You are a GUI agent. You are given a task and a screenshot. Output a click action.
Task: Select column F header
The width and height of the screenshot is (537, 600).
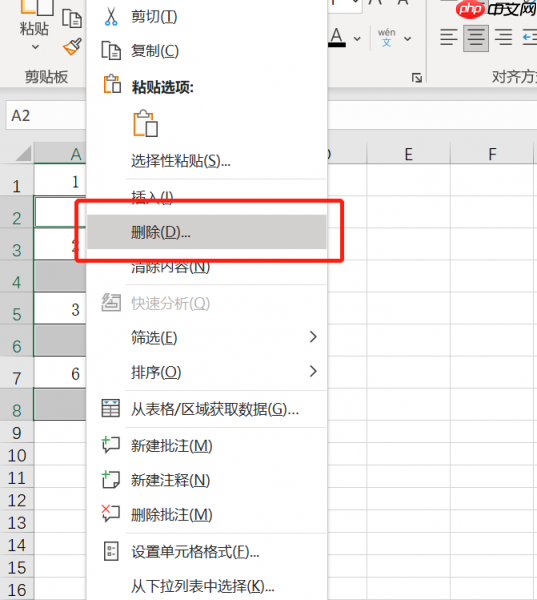pyautogui.click(x=492, y=154)
